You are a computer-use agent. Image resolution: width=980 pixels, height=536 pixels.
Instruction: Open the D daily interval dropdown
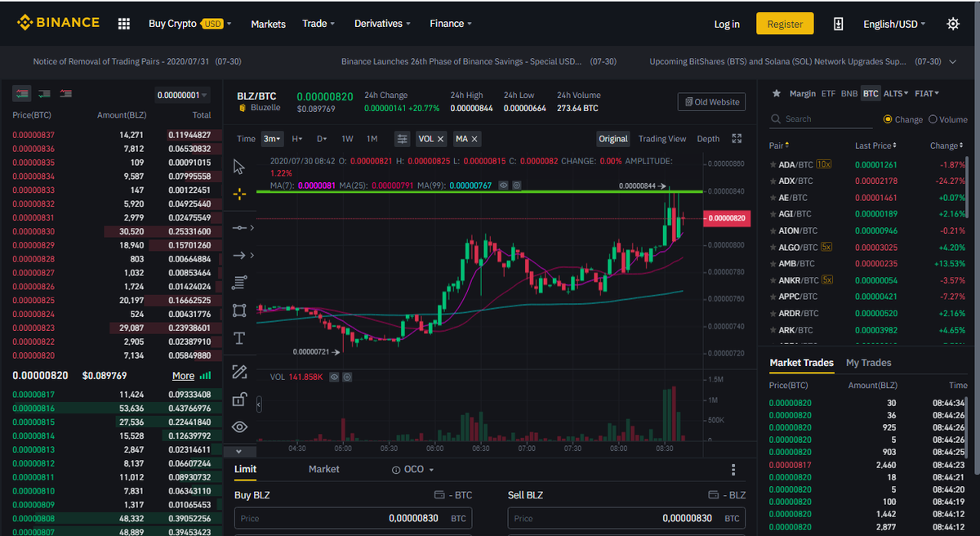(x=322, y=139)
